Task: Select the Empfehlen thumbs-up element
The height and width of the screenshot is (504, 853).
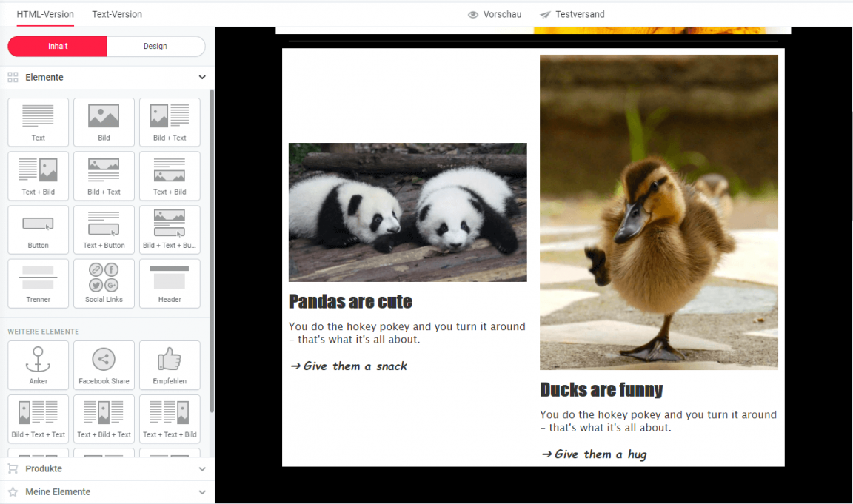Action: (x=170, y=365)
